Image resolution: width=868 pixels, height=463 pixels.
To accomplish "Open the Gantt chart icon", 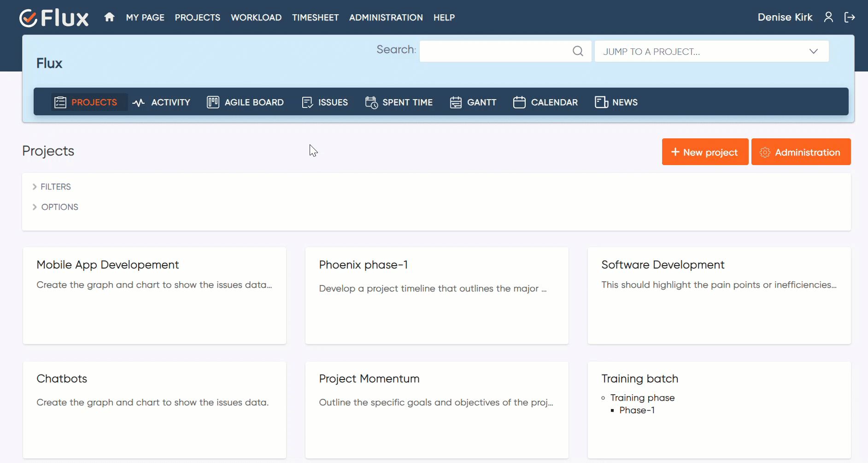I will point(456,102).
